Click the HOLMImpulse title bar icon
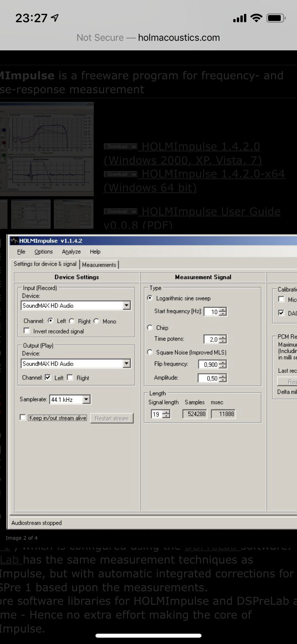Image resolution: width=297 pixels, height=644 pixels. [14, 240]
